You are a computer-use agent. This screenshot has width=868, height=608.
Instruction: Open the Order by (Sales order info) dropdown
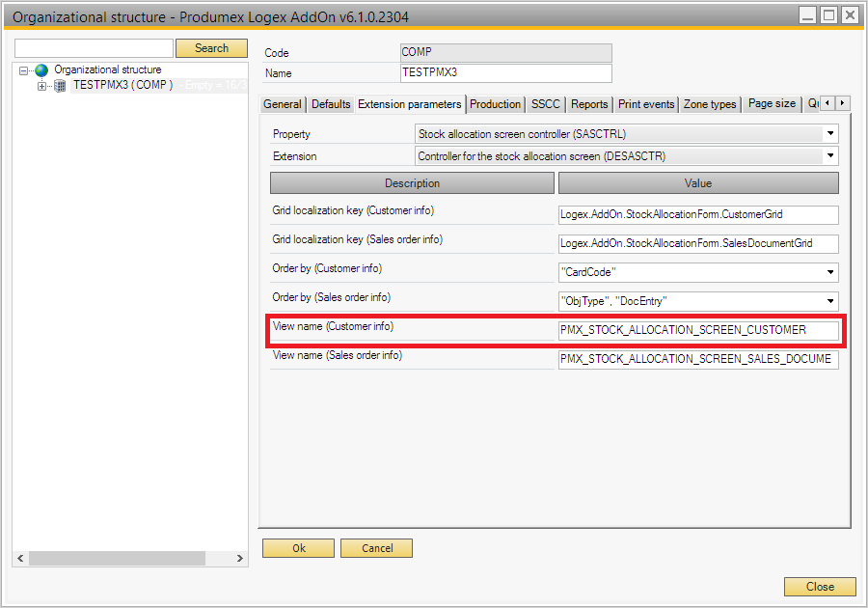tap(830, 302)
